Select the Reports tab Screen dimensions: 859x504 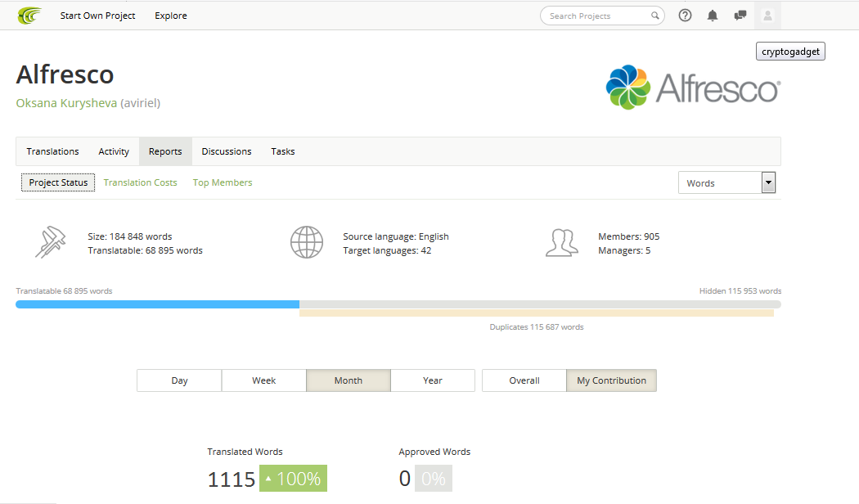[165, 151]
